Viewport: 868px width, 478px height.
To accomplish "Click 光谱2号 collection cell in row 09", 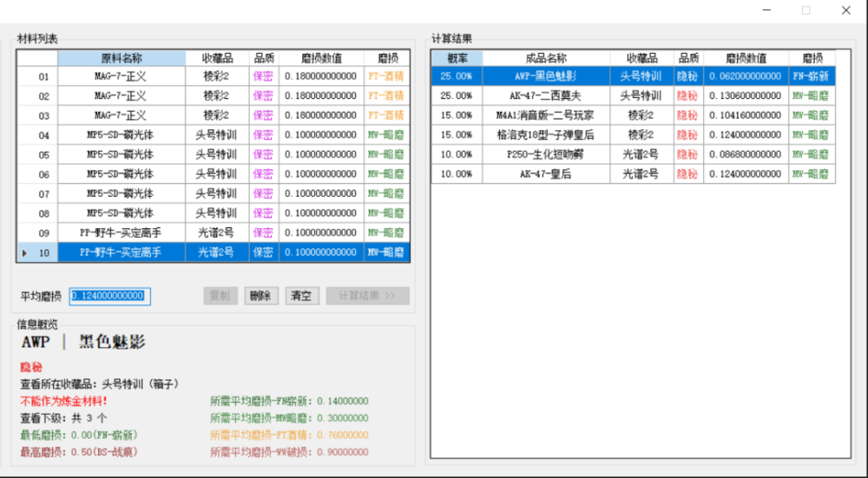I will point(217,232).
